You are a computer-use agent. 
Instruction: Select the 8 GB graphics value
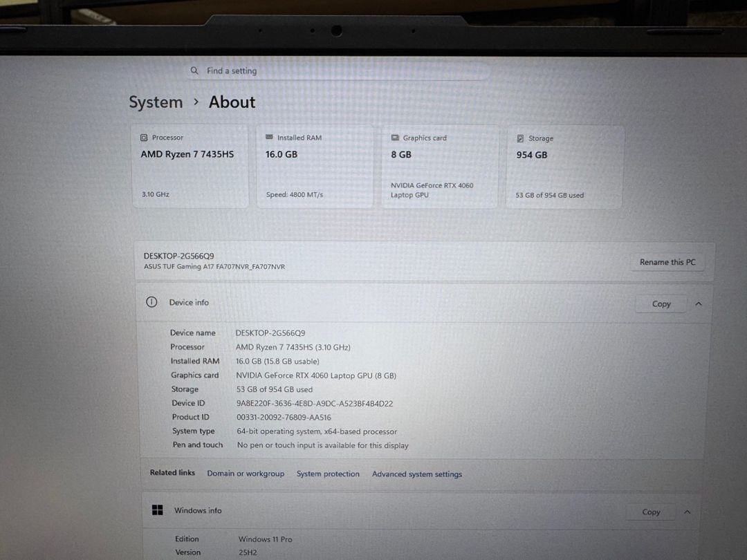point(401,155)
